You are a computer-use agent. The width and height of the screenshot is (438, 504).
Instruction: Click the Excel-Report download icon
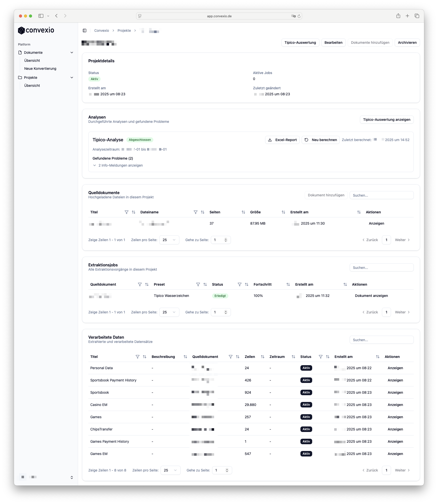pyautogui.click(x=270, y=140)
